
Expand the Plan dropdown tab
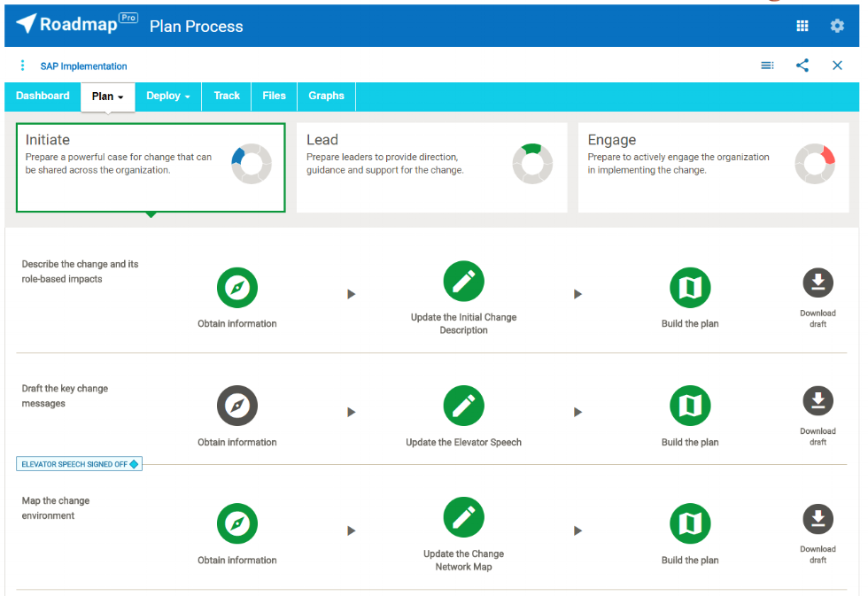pyautogui.click(x=107, y=97)
